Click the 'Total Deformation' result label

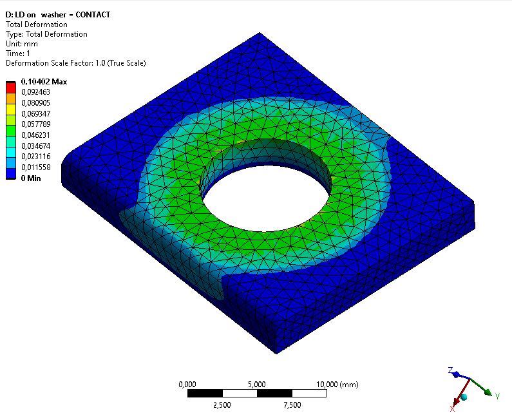click(x=37, y=24)
